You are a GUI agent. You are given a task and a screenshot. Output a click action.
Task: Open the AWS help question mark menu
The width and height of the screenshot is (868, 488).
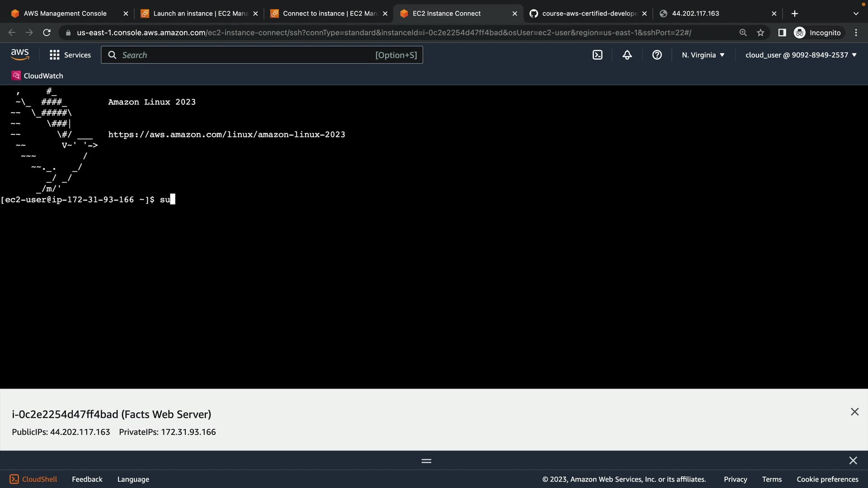click(x=657, y=55)
